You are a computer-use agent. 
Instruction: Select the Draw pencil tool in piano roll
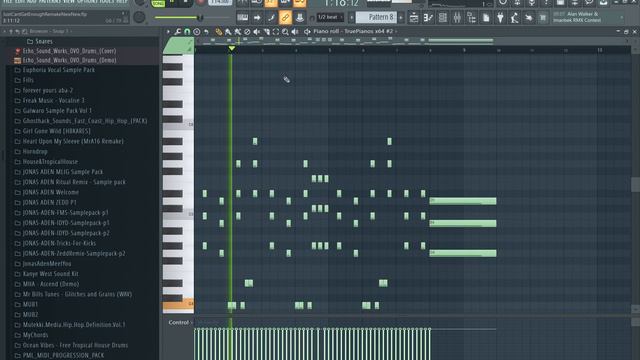(x=219, y=31)
